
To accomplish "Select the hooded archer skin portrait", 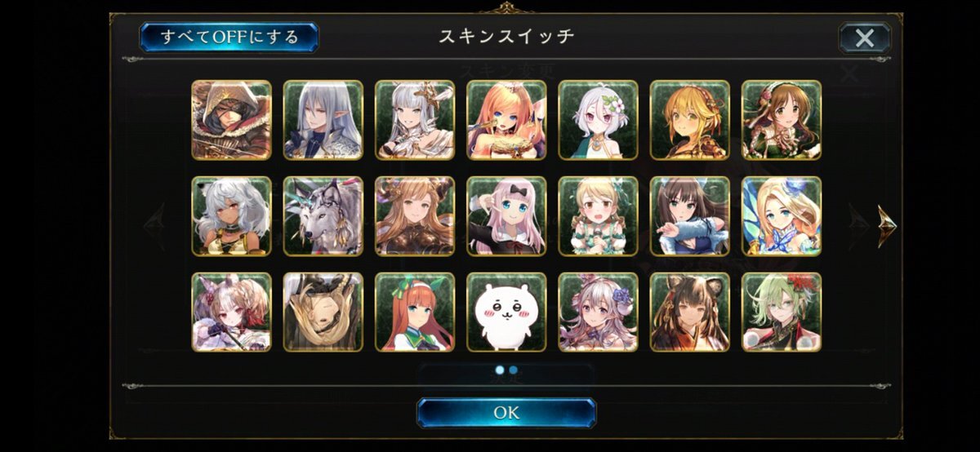I will [x=231, y=120].
